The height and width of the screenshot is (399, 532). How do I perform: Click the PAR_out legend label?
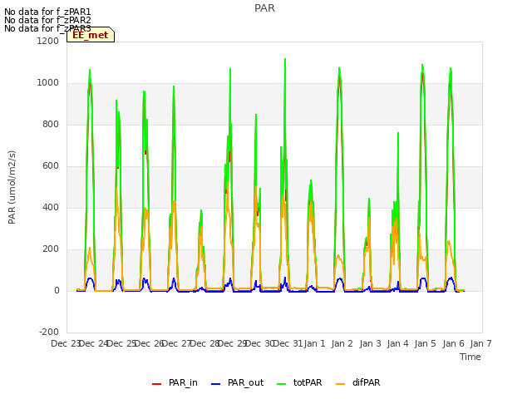246,382
